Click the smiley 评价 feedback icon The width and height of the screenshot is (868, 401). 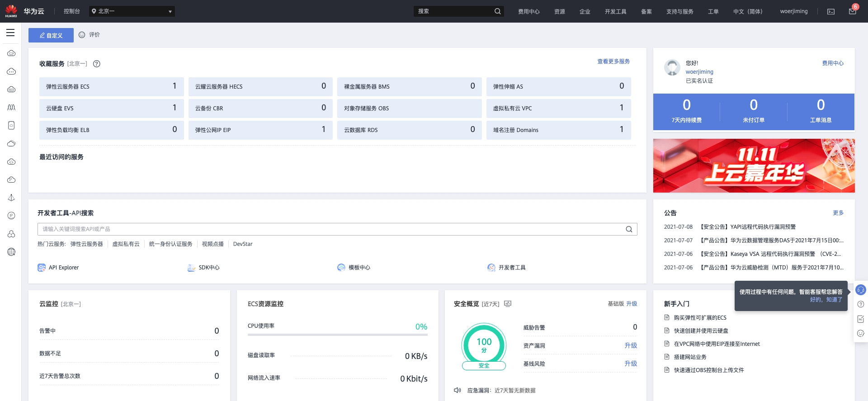(x=82, y=35)
